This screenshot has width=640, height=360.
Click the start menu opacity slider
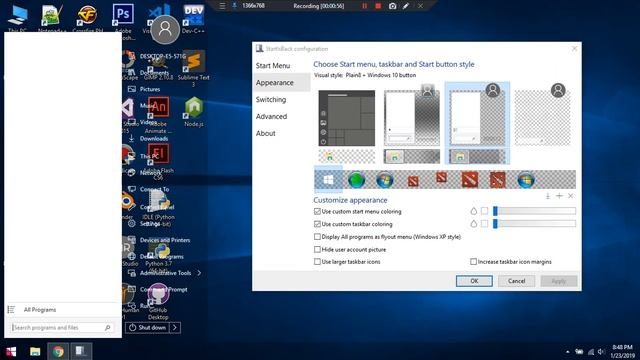534,211
